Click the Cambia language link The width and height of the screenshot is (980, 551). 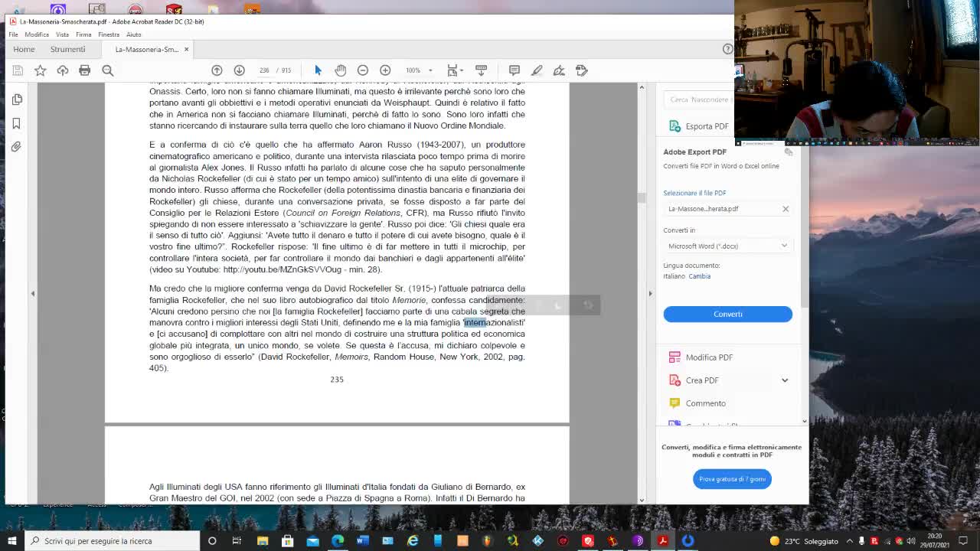699,276
